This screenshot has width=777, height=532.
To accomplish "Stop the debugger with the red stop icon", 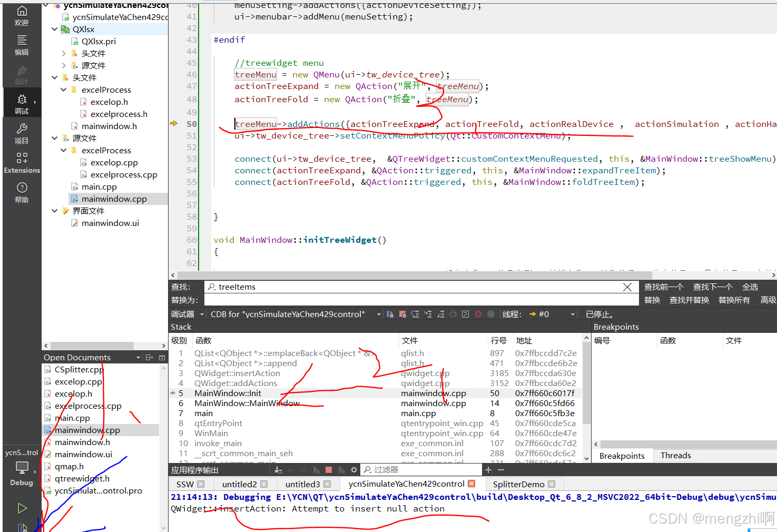I will 402,314.
